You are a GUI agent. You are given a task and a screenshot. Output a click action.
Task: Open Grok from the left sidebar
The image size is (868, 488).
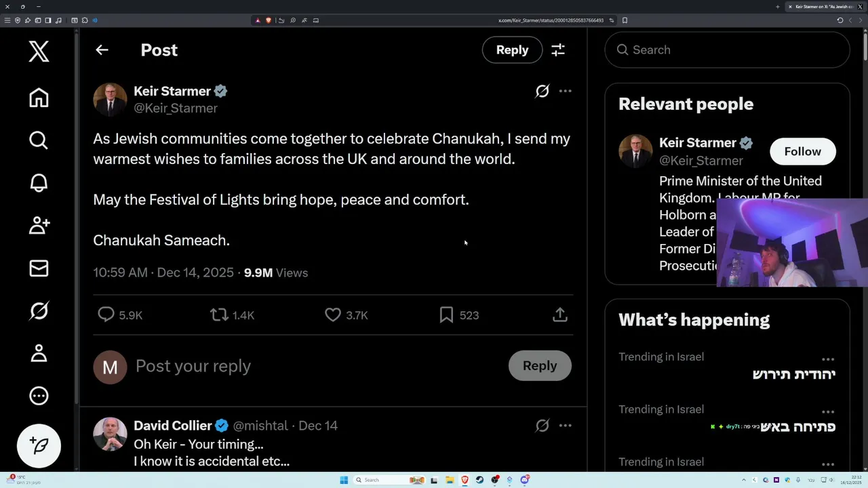click(x=39, y=310)
